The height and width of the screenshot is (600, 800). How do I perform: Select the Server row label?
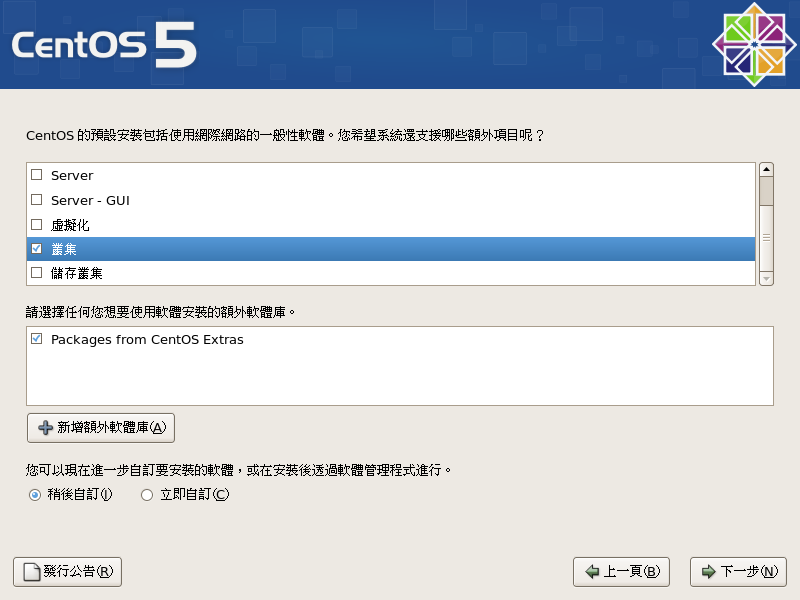72,176
